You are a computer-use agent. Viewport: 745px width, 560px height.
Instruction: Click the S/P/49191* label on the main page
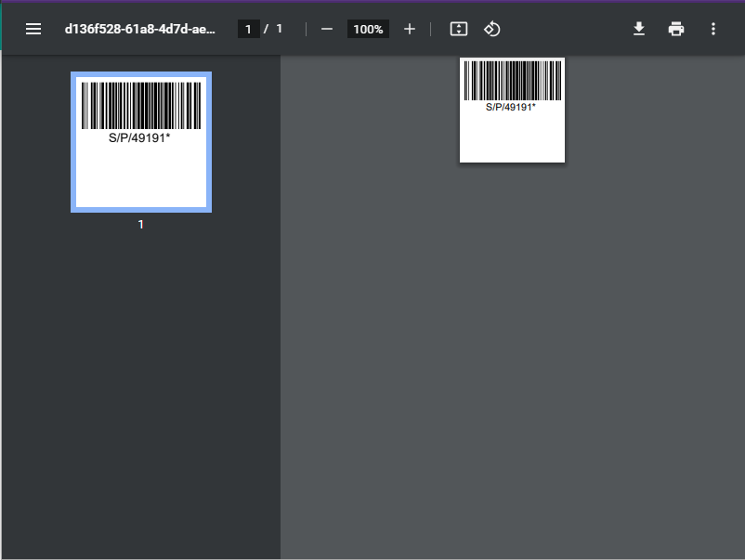511,107
